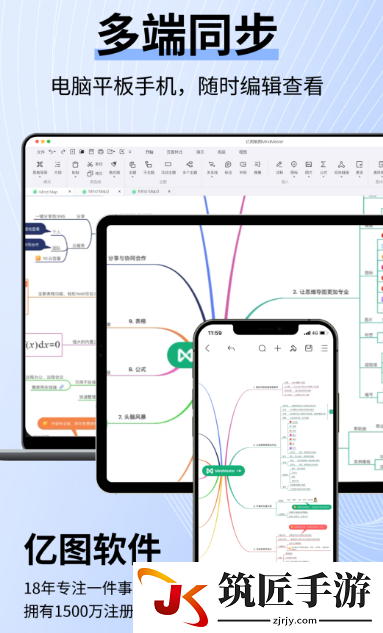This screenshot has height=633, width=383.
Task: Tap the save icon on phone toolbar
Action: point(309,348)
